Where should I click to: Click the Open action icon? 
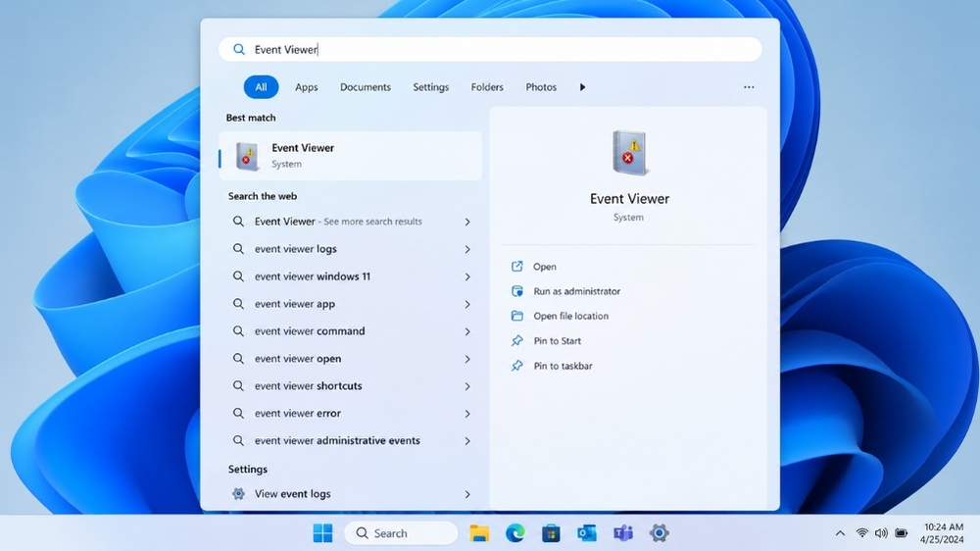tap(516, 267)
